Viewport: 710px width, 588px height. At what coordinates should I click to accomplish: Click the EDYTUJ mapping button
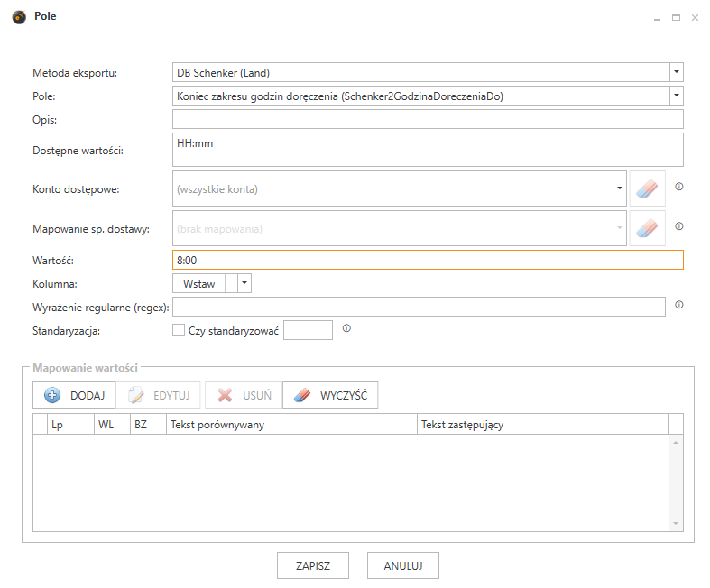point(158,395)
